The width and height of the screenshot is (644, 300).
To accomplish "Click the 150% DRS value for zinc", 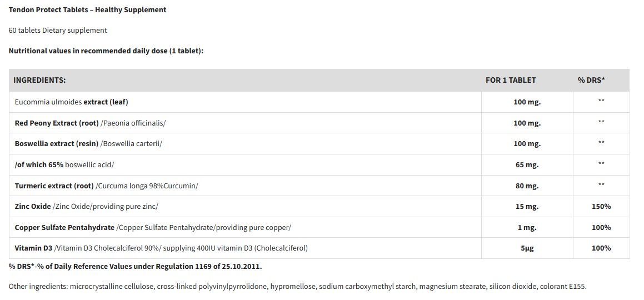I will pyautogui.click(x=601, y=206).
